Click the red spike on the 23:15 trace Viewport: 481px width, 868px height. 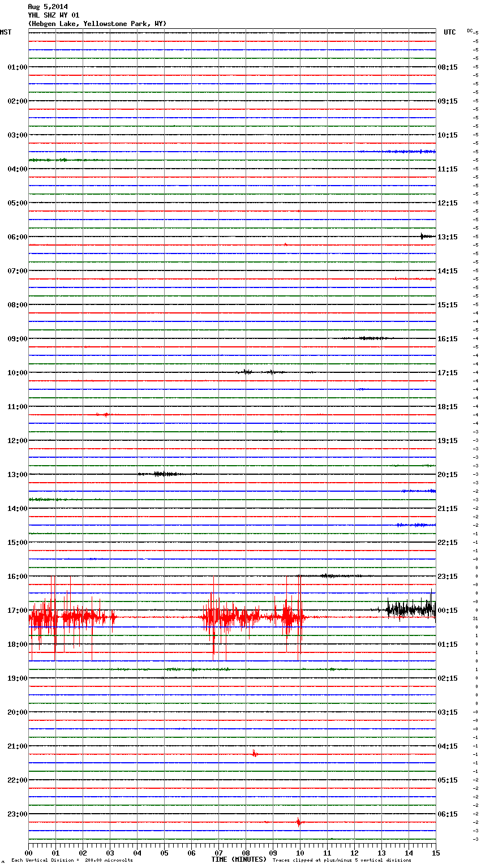tap(299, 822)
